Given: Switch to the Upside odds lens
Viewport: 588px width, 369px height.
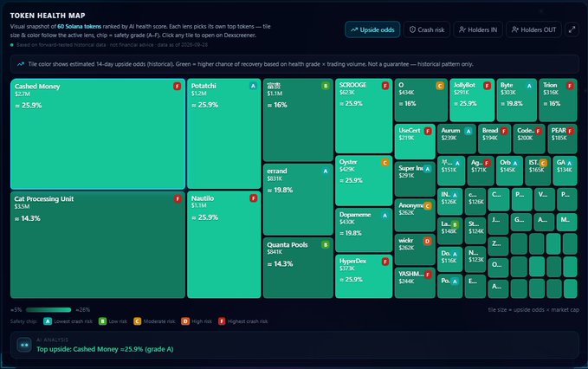Looking at the screenshot, I should (x=372, y=29).
